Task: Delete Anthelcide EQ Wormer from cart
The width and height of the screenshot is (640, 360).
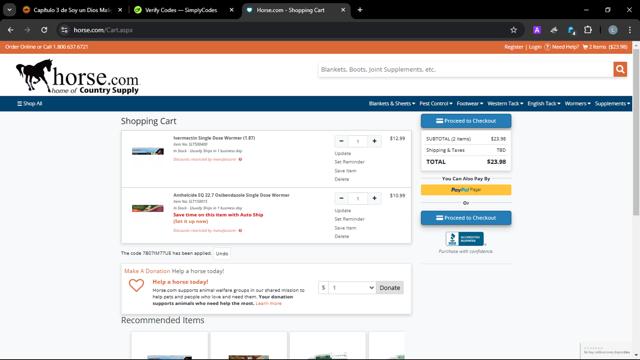Action: [342, 236]
